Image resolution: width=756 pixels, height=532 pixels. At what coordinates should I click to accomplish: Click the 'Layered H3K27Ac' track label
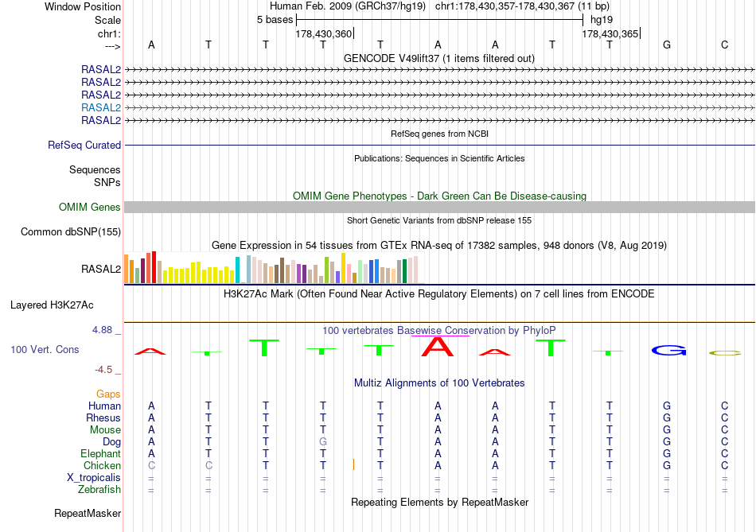pyautogui.click(x=52, y=305)
